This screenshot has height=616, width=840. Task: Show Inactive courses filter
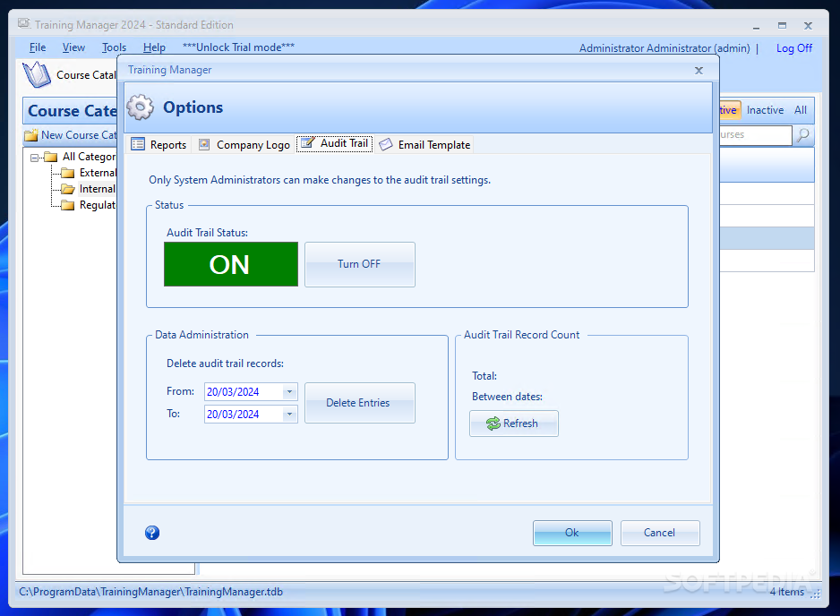click(x=765, y=110)
